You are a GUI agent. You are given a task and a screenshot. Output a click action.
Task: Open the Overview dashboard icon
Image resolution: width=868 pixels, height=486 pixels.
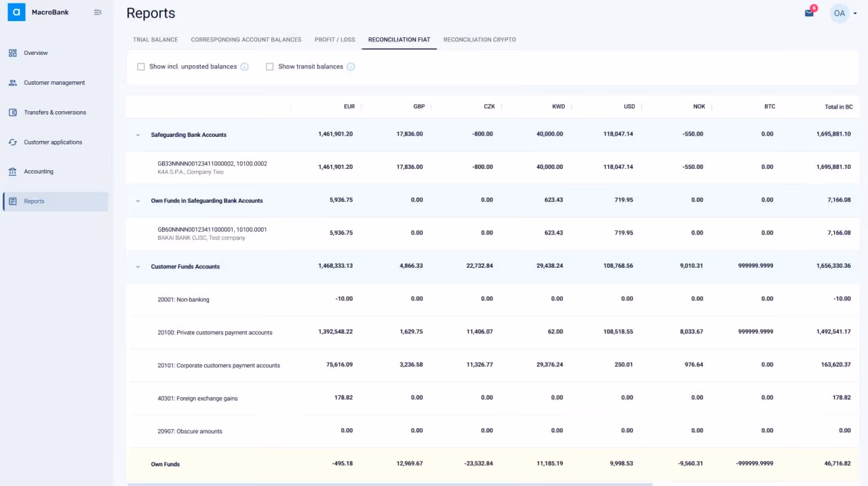click(x=12, y=53)
